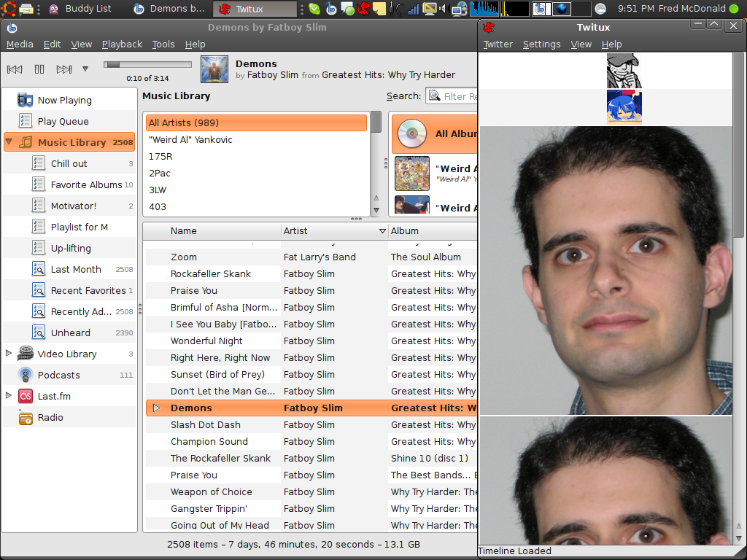Click Name column header
This screenshot has width=747, height=560.
click(x=213, y=231)
